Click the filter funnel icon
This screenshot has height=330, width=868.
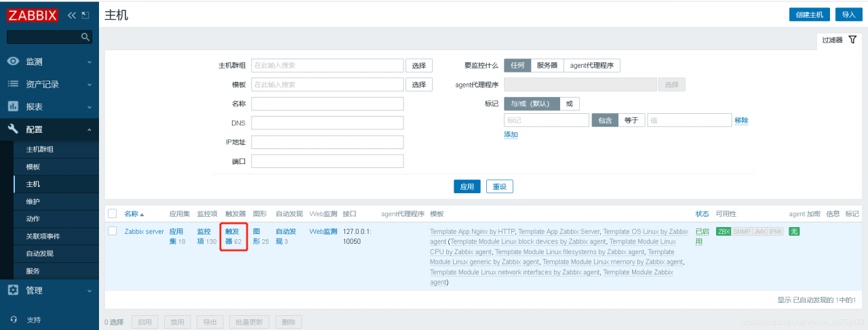click(x=852, y=40)
